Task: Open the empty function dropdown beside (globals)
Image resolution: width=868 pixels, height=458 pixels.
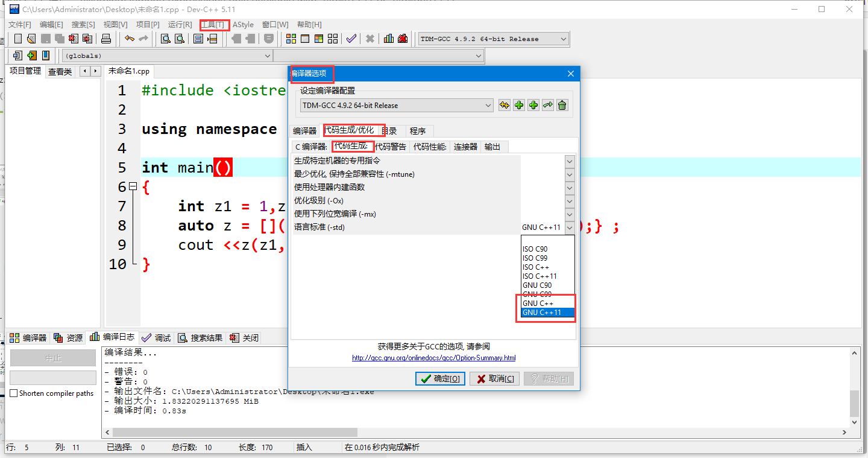Action: (x=379, y=56)
